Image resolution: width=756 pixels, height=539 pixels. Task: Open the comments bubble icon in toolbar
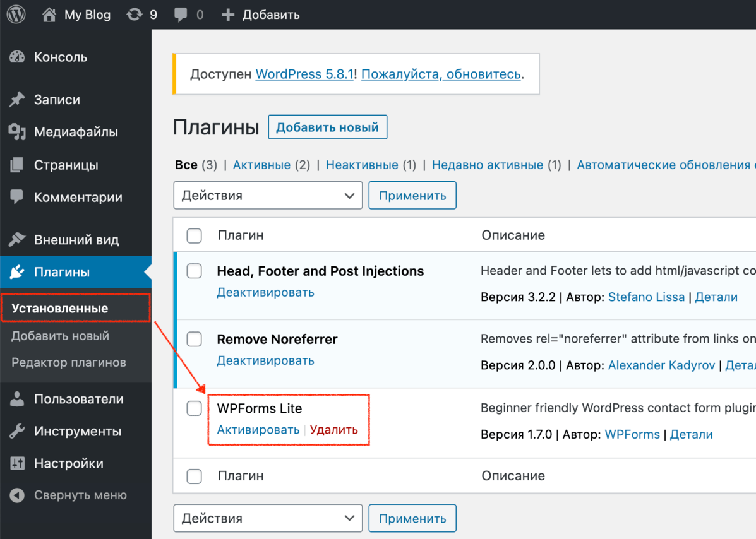click(x=181, y=15)
